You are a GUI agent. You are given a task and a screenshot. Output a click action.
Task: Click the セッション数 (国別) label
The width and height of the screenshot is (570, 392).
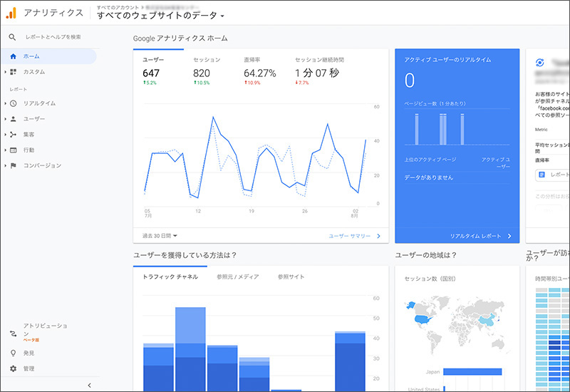click(x=430, y=279)
